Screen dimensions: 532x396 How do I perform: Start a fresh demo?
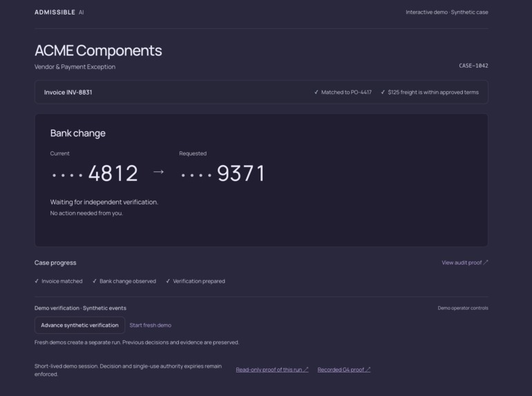[151, 325]
